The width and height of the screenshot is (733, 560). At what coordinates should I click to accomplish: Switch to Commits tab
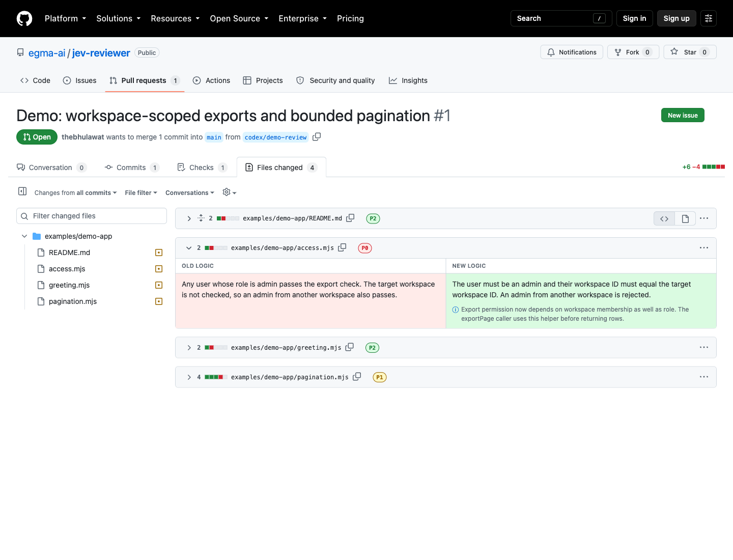point(132,167)
